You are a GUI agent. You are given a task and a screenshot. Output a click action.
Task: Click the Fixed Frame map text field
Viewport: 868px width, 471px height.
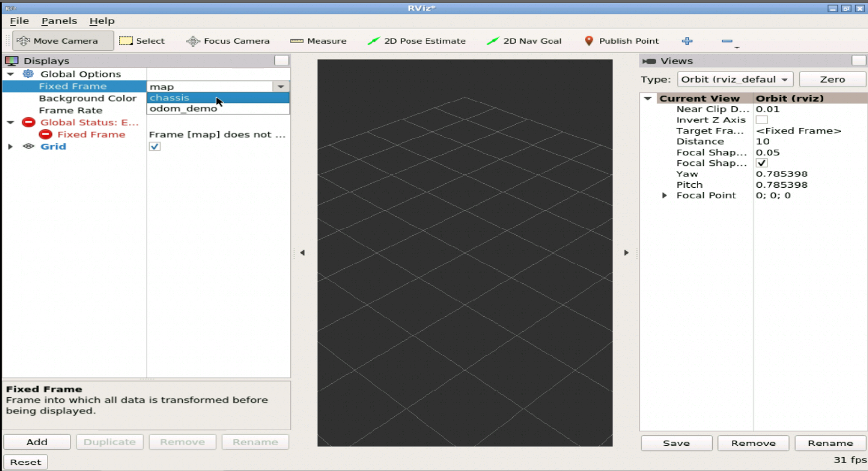[x=210, y=87]
